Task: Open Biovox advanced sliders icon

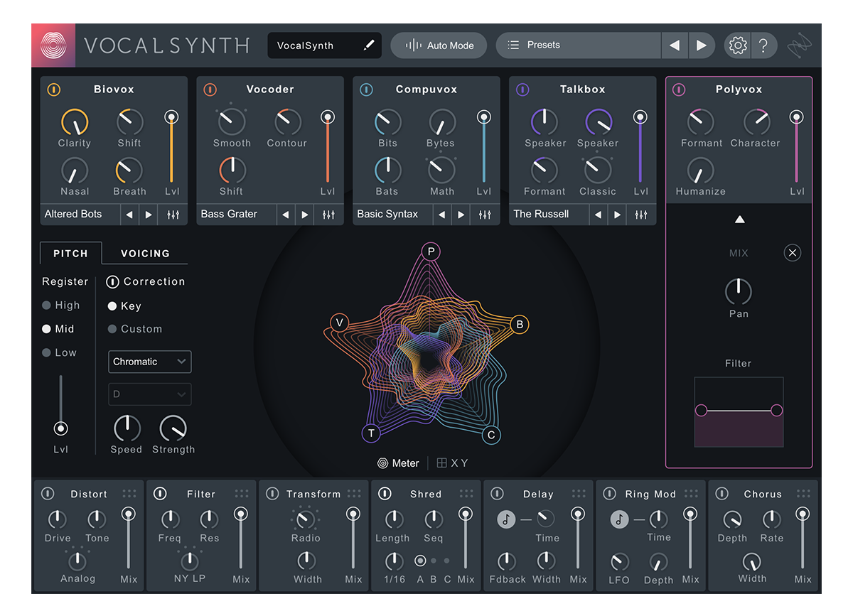Action: coord(173,215)
